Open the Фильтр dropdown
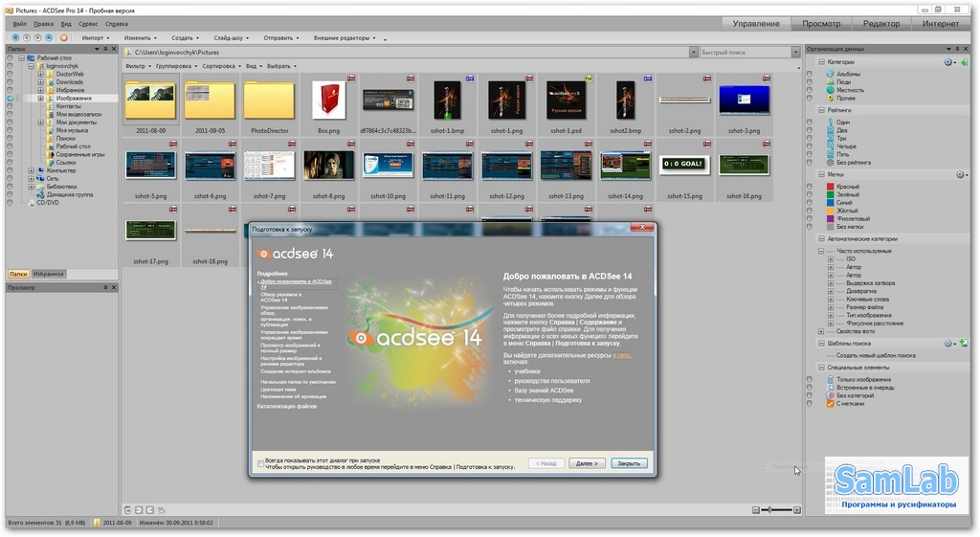 tap(138, 66)
